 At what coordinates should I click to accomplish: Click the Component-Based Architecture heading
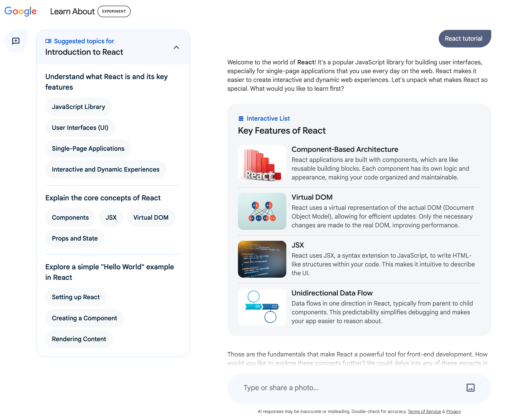(x=345, y=149)
